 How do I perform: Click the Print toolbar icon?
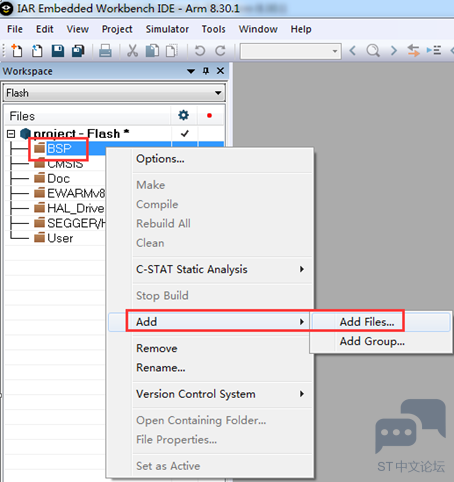pyautogui.click(x=105, y=51)
